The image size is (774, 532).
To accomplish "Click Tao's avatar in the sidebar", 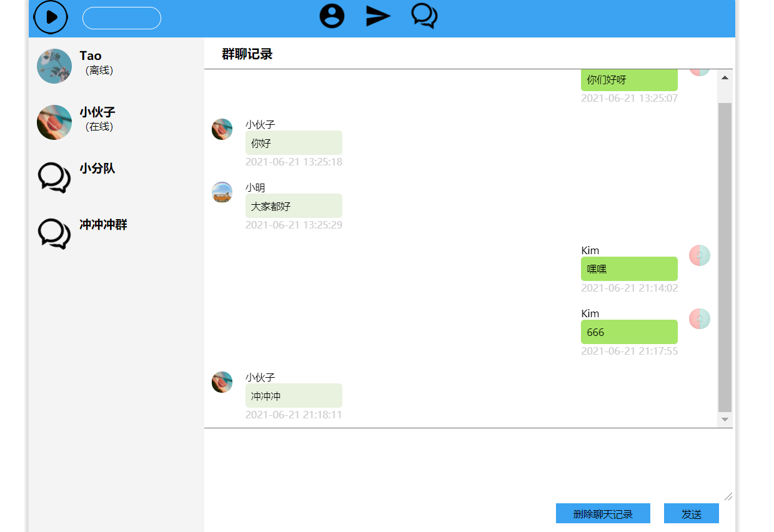I will [54, 66].
